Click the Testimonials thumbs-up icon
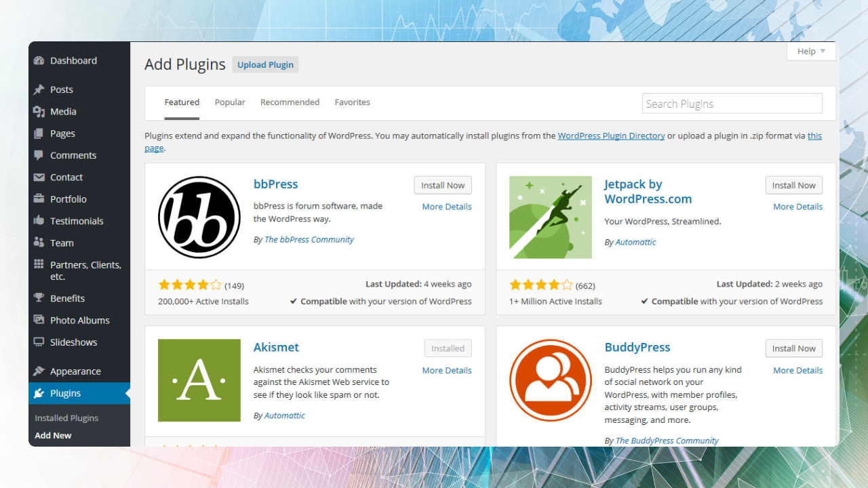Image resolution: width=868 pixels, height=488 pixels. (x=39, y=221)
